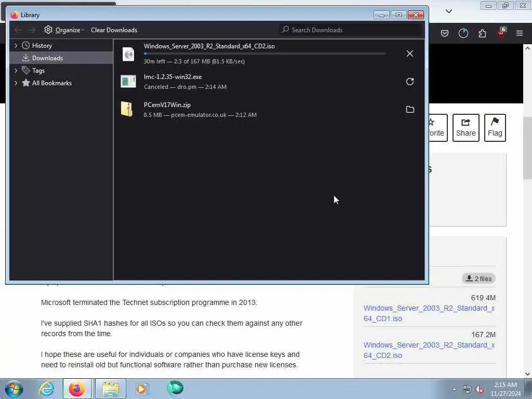
Task: Click the 2 files download badge
Action: point(478,278)
